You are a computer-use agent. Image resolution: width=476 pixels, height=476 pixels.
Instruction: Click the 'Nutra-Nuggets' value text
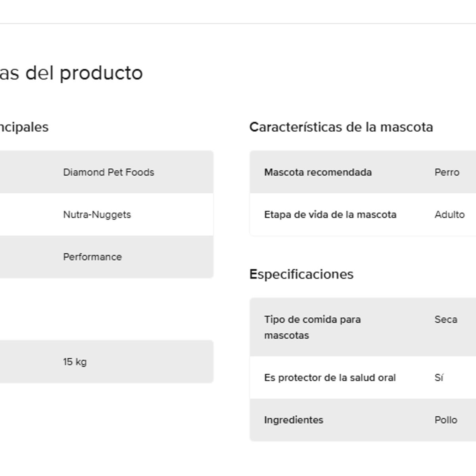point(97,215)
